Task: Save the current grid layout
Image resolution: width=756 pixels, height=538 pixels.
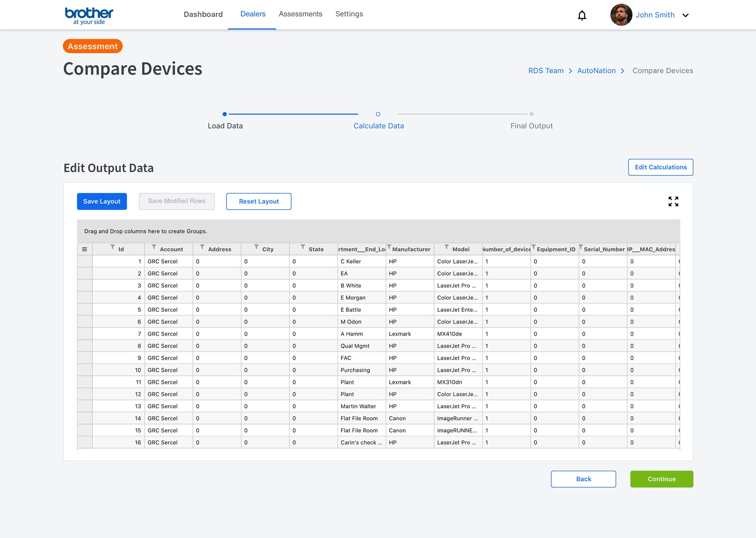Action: (x=102, y=202)
